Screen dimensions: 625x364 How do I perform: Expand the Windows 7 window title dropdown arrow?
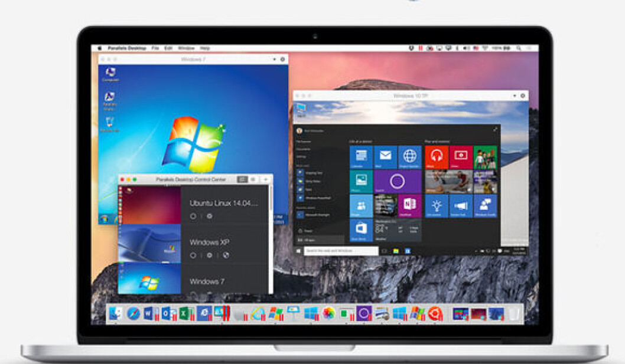[274, 60]
